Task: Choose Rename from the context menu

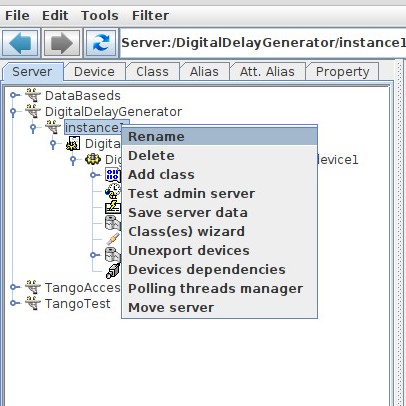Action: coord(219,137)
